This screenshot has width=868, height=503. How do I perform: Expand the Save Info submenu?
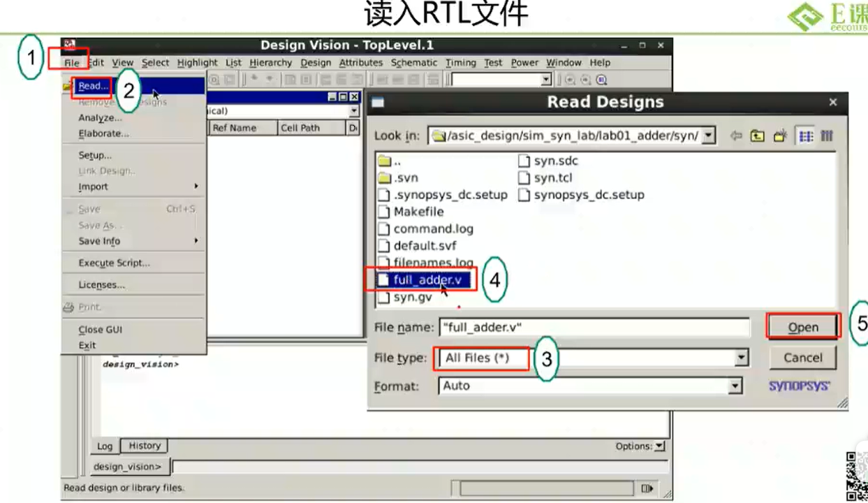pyautogui.click(x=133, y=241)
